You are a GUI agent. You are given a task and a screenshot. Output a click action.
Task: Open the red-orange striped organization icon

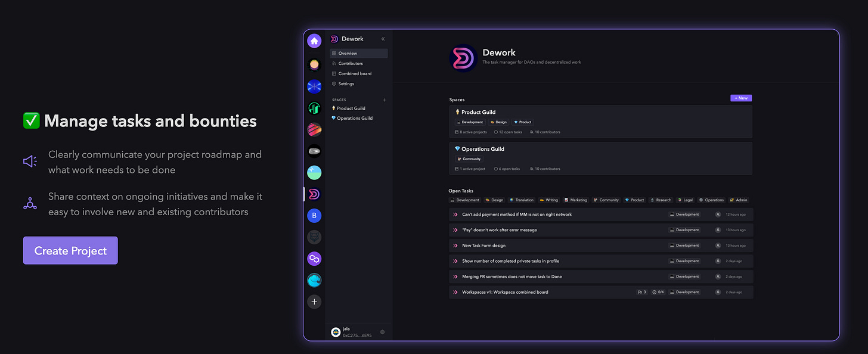pos(314,129)
